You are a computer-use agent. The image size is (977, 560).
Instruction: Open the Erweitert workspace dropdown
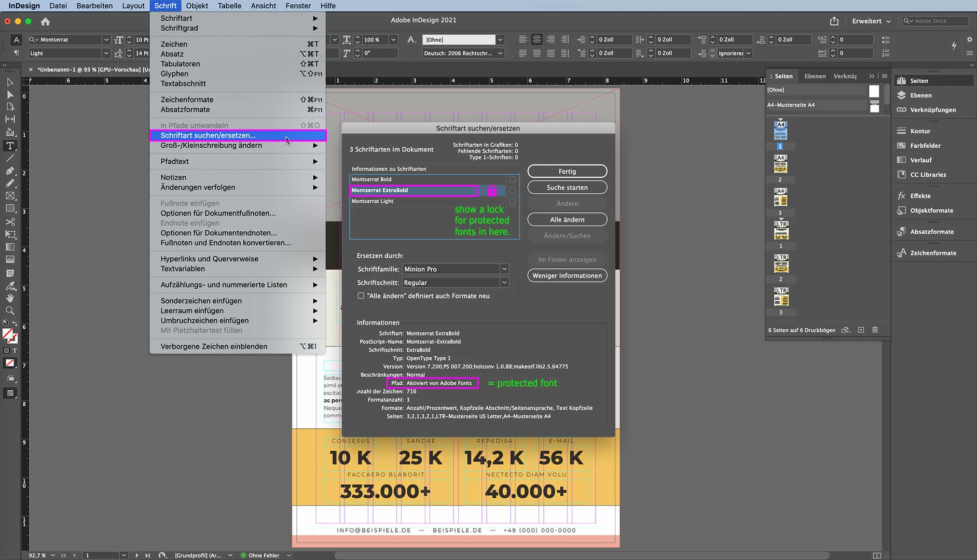(x=871, y=21)
